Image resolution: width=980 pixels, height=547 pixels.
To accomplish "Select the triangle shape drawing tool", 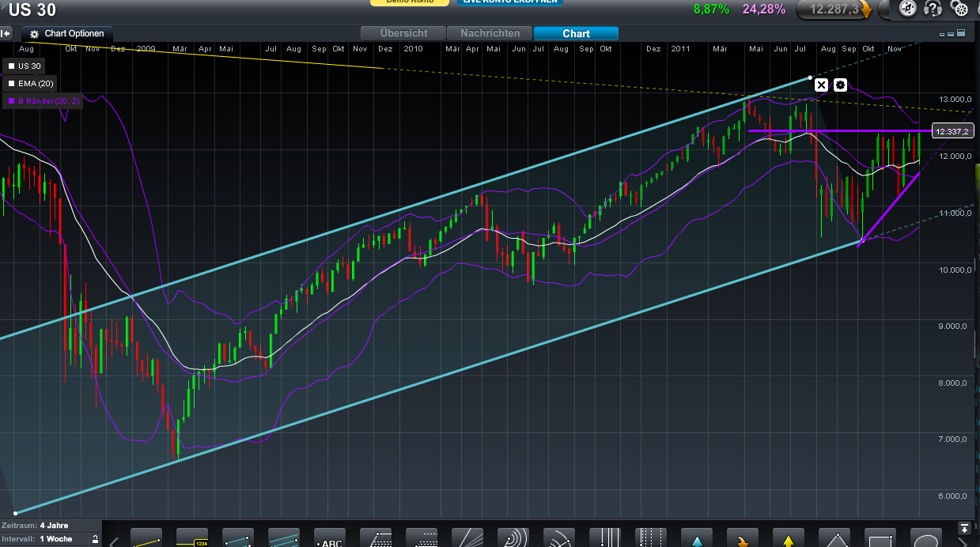I will pos(834,538).
